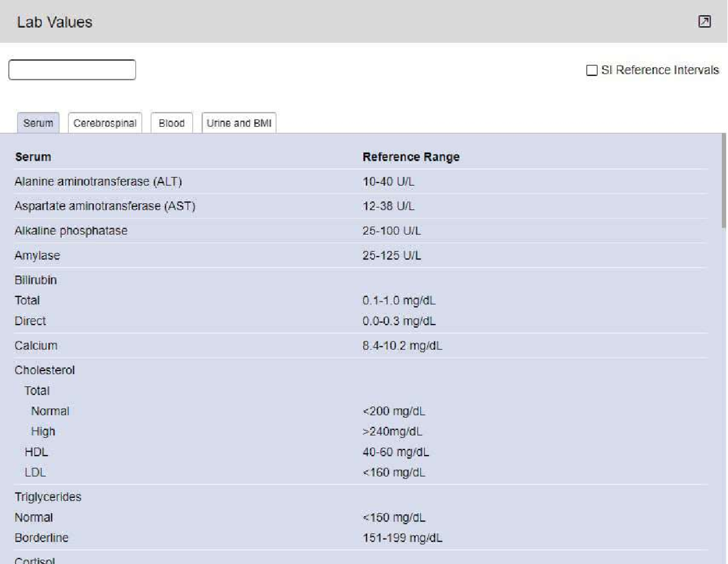This screenshot has height=564, width=728.
Task: Click the 10-40 U/L ALT value
Action: (388, 182)
